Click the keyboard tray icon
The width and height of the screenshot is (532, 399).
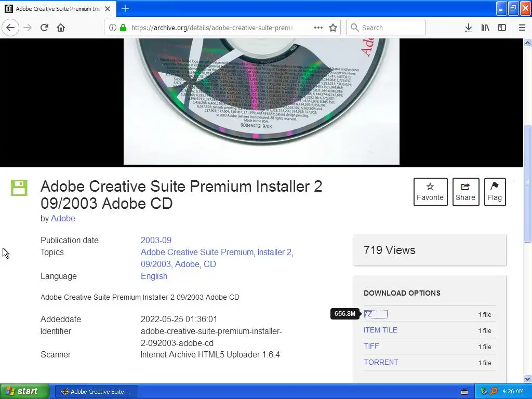(x=464, y=392)
